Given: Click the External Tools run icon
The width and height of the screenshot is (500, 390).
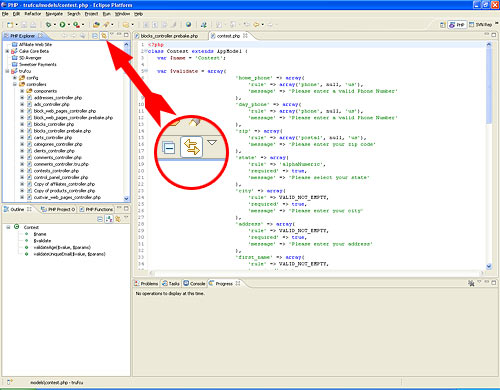Looking at the screenshot, I should (x=76, y=25).
